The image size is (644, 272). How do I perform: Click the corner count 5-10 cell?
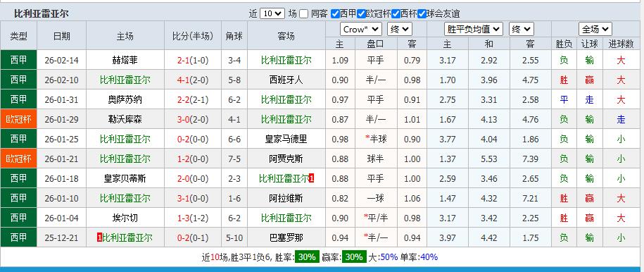click(234, 238)
